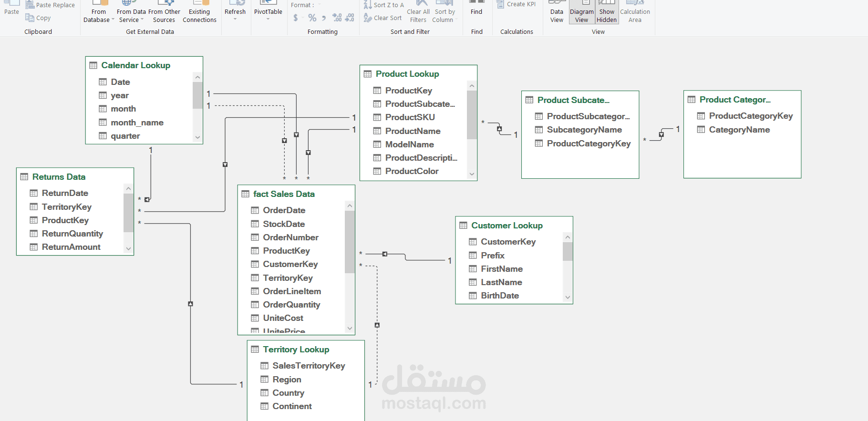The image size is (868, 421).
Task: Click Sort Z to A
Action: coord(384,5)
